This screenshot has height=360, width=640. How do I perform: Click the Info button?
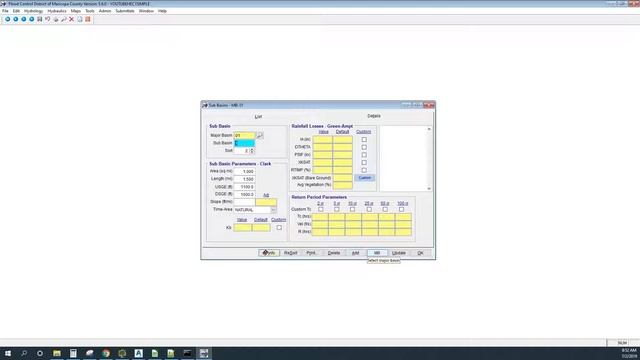tap(269, 253)
